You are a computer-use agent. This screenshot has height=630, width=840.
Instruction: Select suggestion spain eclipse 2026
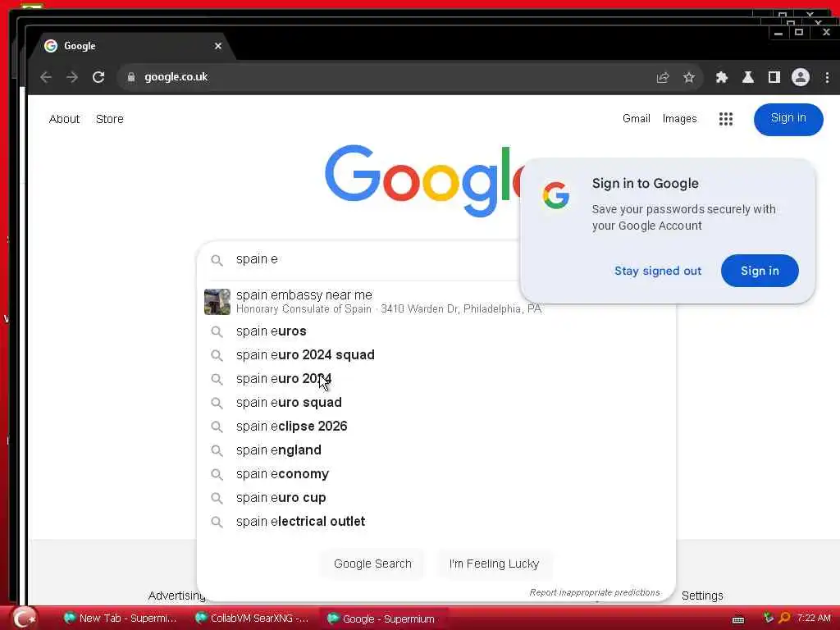click(436, 427)
